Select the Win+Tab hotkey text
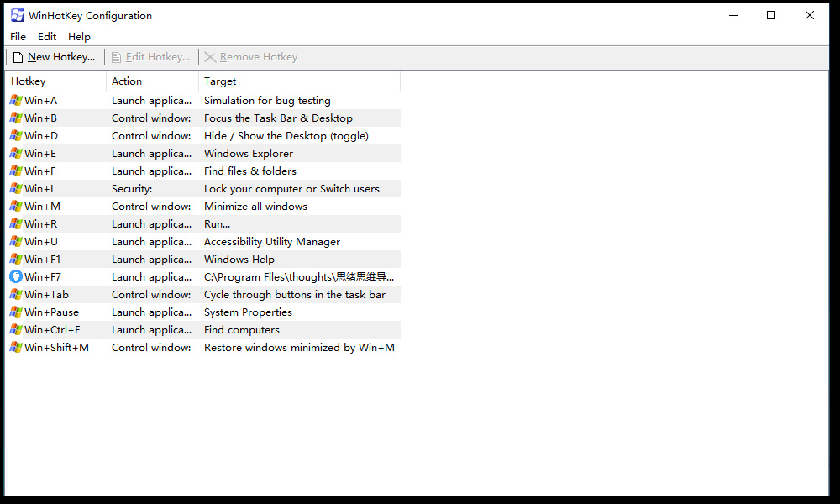The height and width of the screenshot is (504, 840). 46,295
